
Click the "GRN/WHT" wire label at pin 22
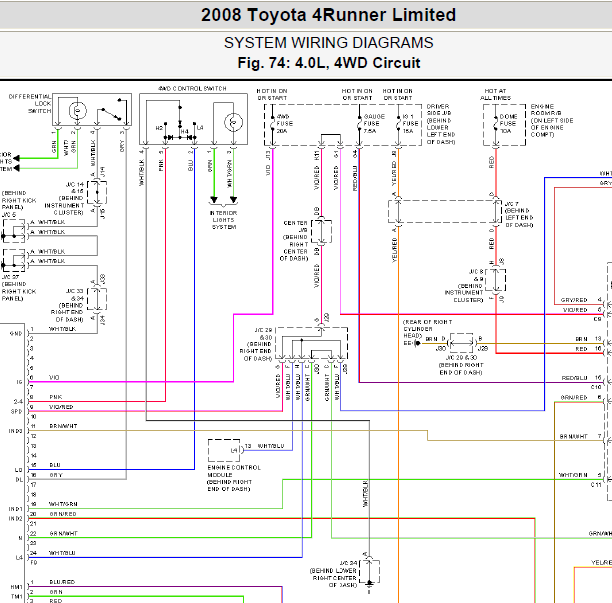pyautogui.click(x=63, y=534)
